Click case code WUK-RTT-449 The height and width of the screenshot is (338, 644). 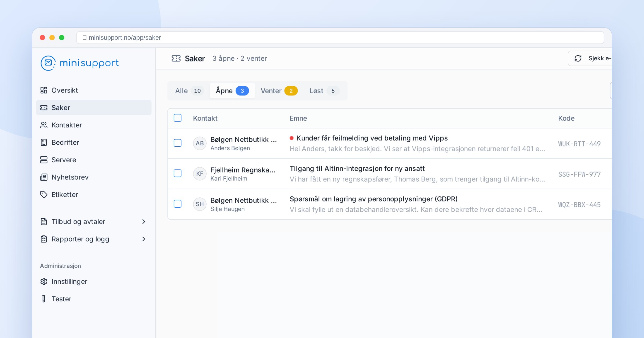(579, 144)
